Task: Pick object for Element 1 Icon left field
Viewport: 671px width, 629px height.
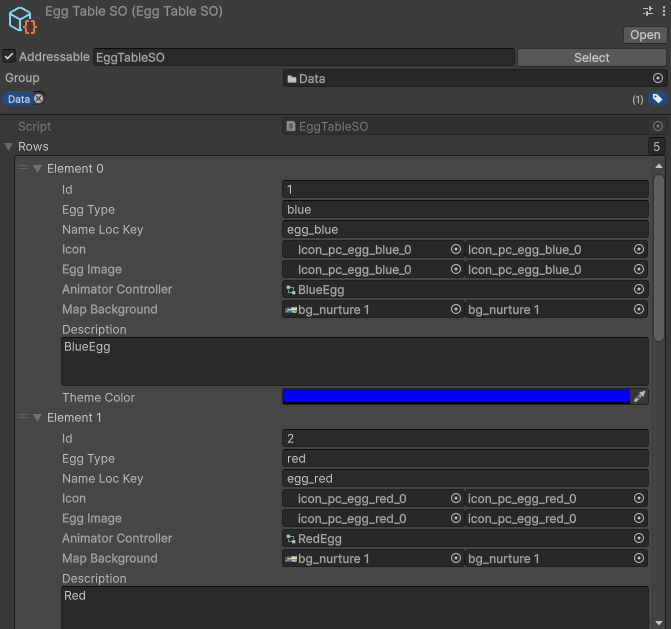Action: (456, 498)
